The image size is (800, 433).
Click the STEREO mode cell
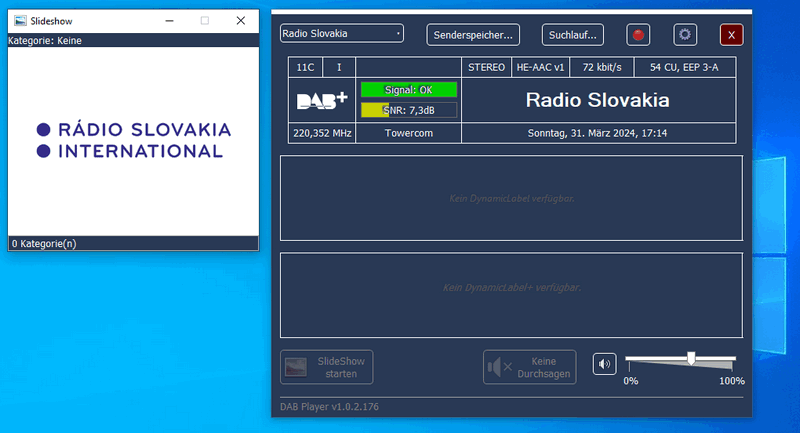tap(486, 67)
